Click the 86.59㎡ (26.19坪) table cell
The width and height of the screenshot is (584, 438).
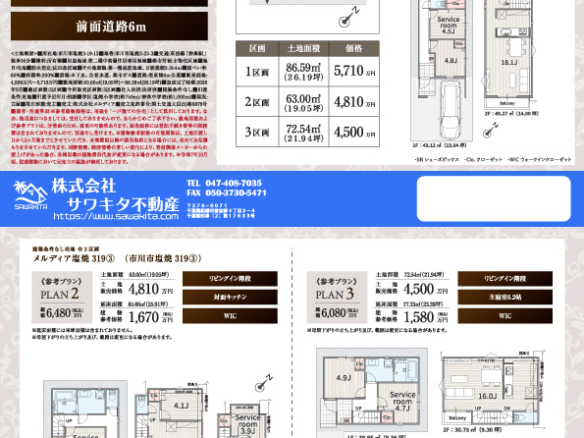(x=303, y=71)
